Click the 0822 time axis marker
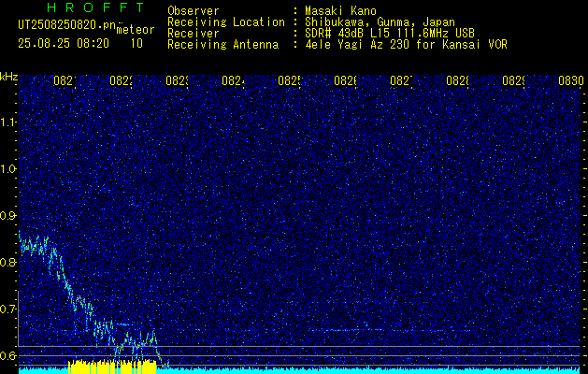Image resolution: width=588 pixels, height=374 pixels. [121, 80]
